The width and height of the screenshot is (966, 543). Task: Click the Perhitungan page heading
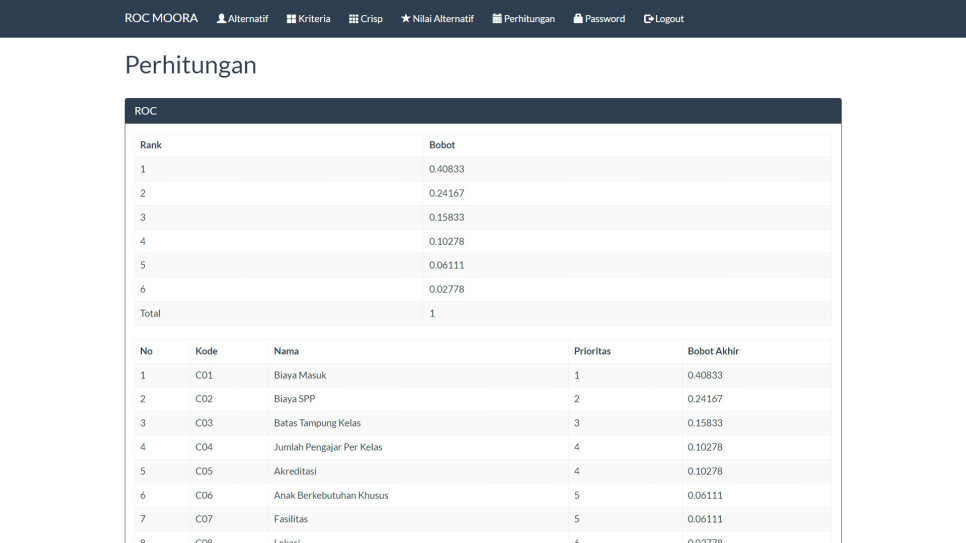pos(190,65)
